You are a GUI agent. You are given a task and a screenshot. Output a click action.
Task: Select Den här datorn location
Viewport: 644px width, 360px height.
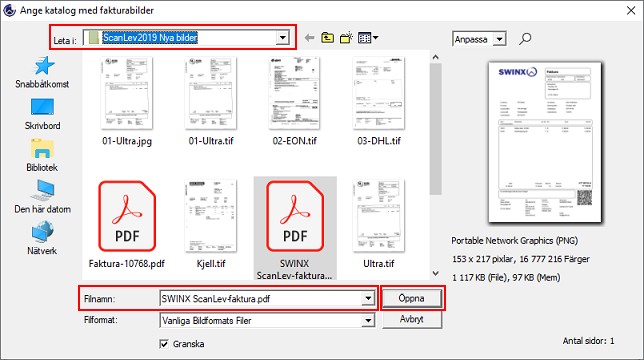pyautogui.click(x=42, y=197)
